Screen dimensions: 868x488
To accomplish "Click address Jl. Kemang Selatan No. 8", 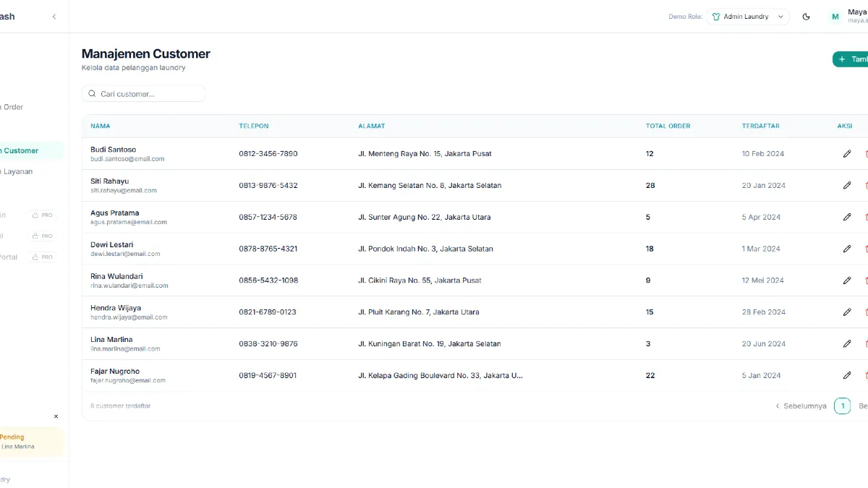I will click(x=430, y=186).
